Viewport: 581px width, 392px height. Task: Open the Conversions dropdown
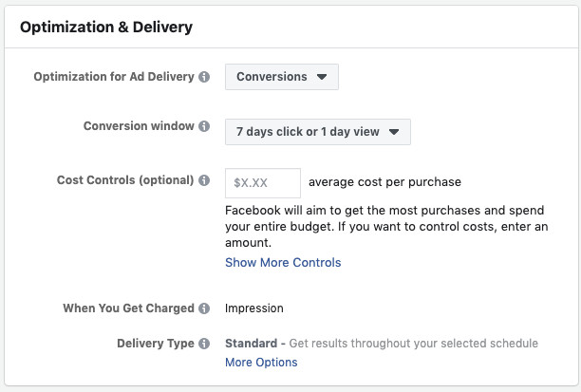pos(281,77)
